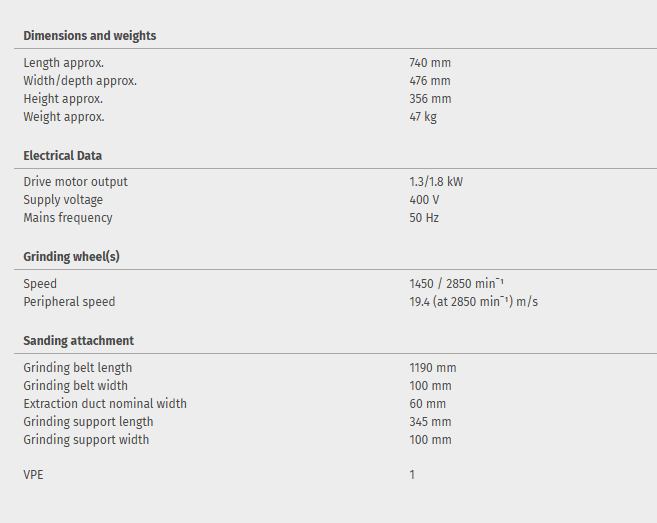Select the Mains frequency label

(x=68, y=218)
